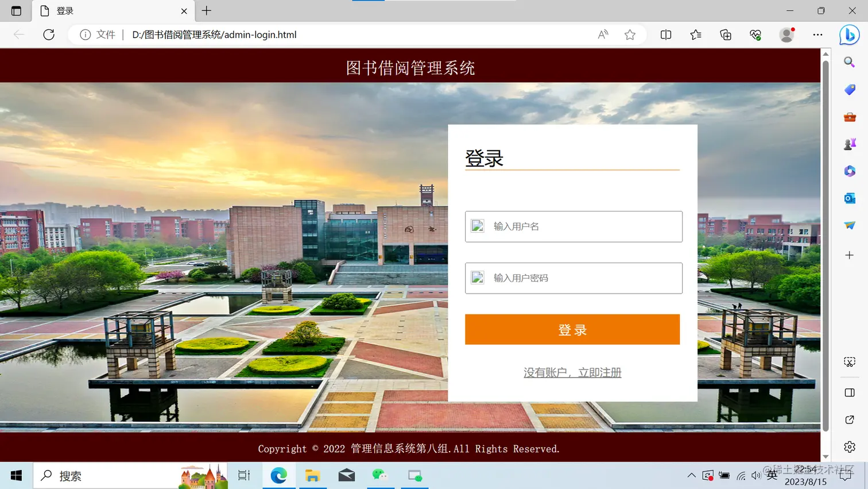Open the Settings and more menu
This screenshot has height=489, width=868.
817,34
